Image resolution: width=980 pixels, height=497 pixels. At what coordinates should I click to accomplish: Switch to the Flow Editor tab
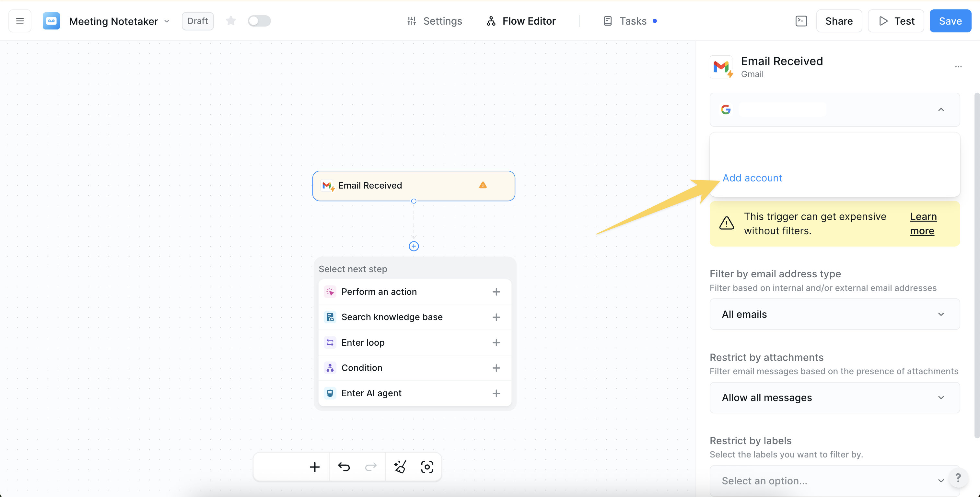(521, 21)
